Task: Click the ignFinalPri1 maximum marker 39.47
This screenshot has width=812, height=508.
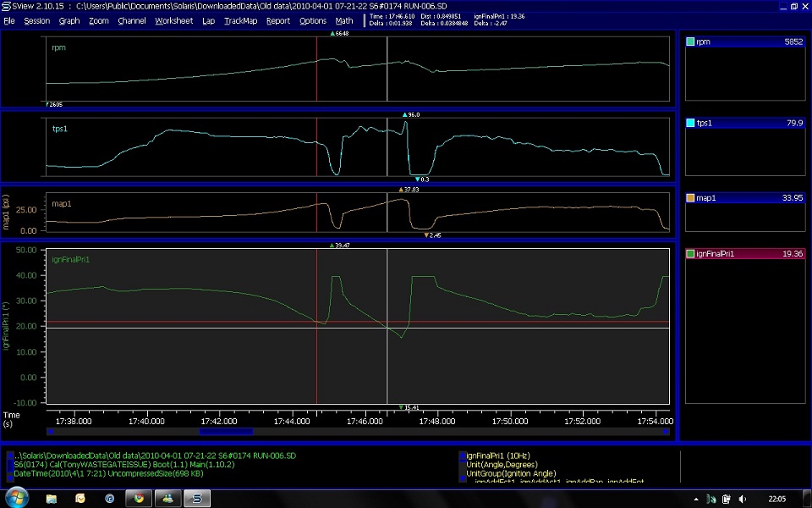Action: click(340, 246)
